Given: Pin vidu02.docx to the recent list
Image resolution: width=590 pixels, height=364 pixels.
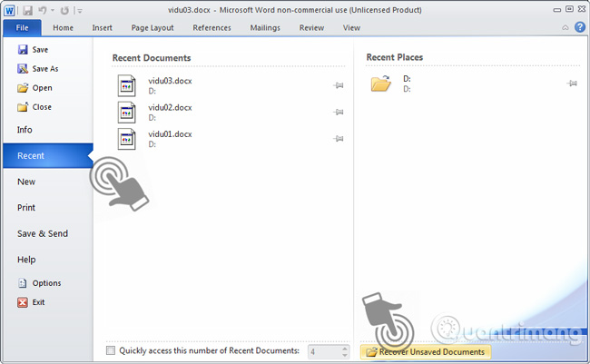Looking at the screenshot, I should [339, 112].
